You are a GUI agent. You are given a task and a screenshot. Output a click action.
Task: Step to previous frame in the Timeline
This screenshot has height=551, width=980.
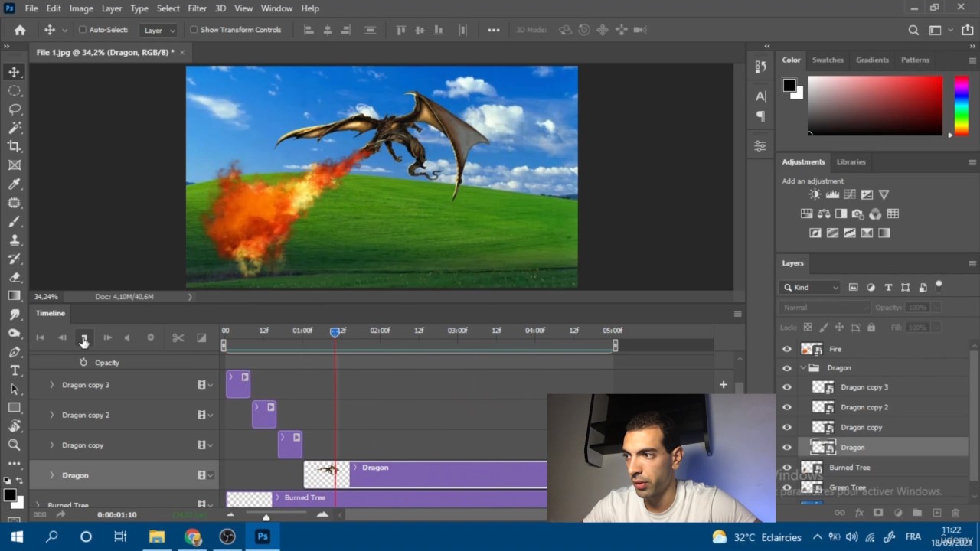point(62,337)
